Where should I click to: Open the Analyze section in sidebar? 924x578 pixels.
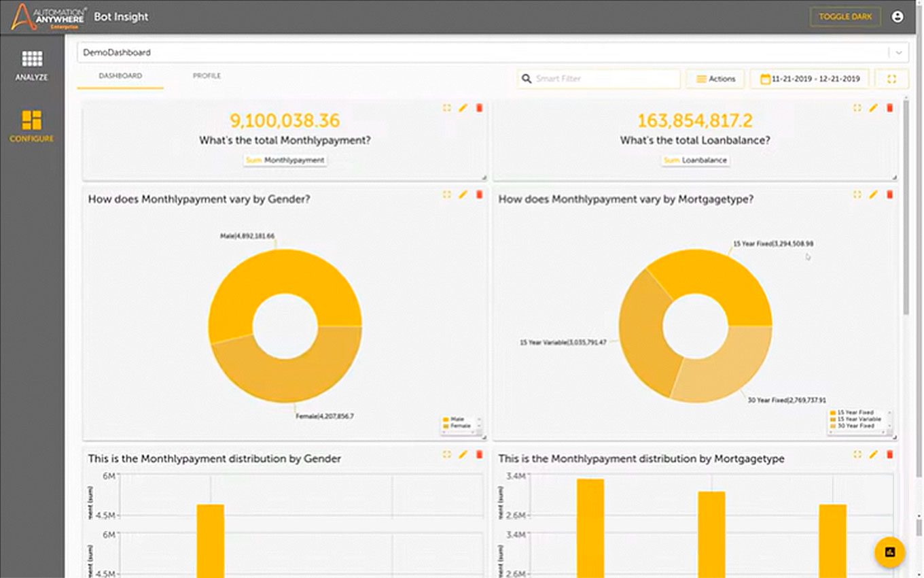pyautogui.click(x=32, y=65)
